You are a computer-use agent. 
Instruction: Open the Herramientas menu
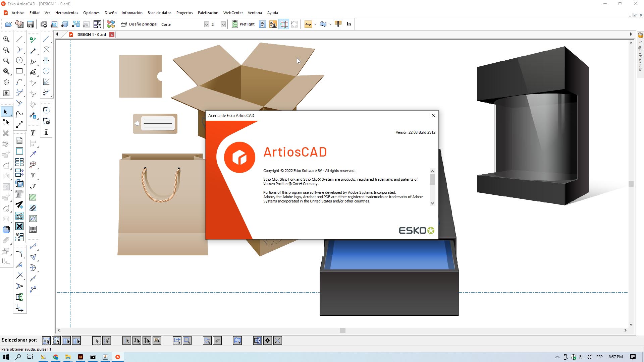(66, 13)
